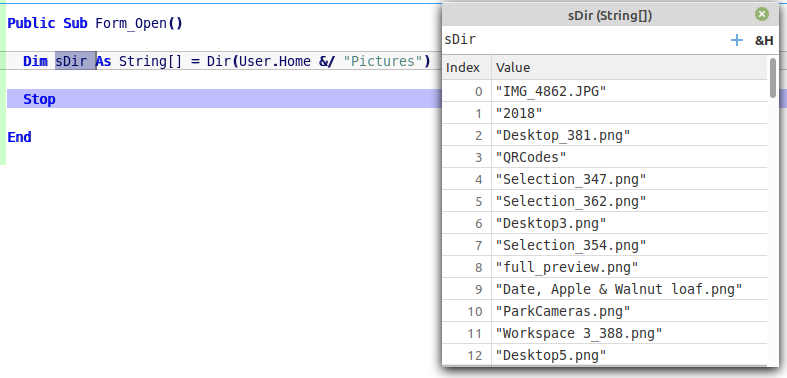Click User.Home in the Dir call
787x378 pixels.
pos(274,61)
